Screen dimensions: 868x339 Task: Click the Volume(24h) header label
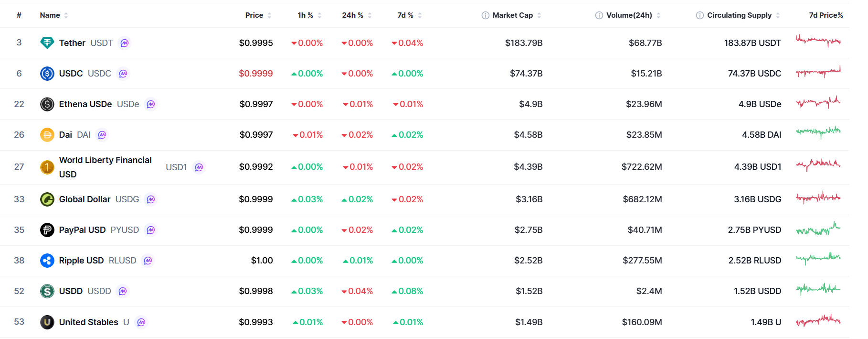pyautogui.click(x=629, y=15)
